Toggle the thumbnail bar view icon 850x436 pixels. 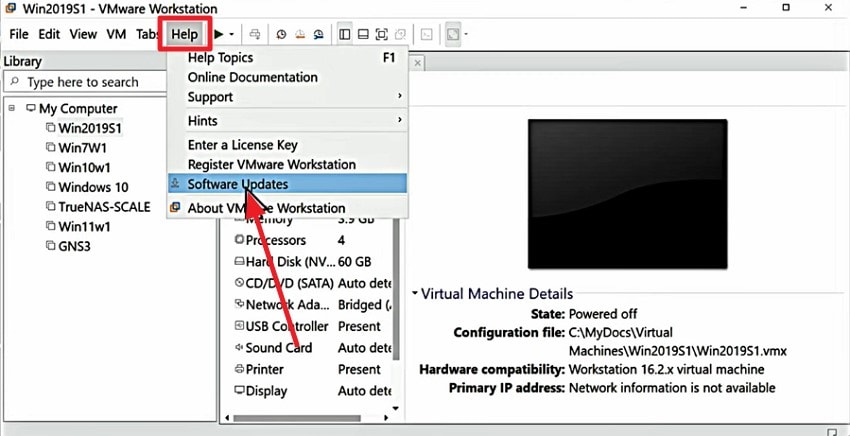click(363, 34)
